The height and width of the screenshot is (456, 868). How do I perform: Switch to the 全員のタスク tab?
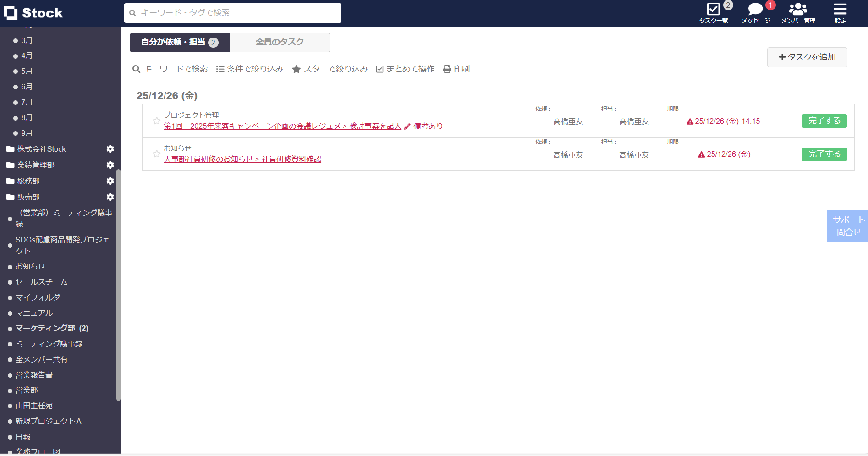[279, 42]
